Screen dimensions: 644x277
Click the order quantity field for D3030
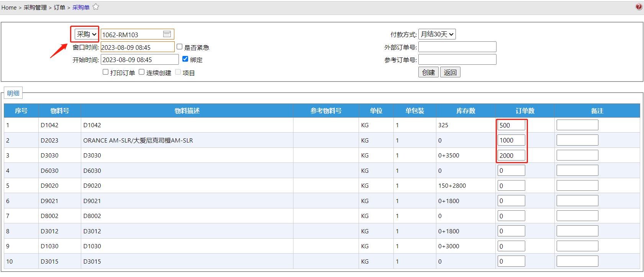511,155
